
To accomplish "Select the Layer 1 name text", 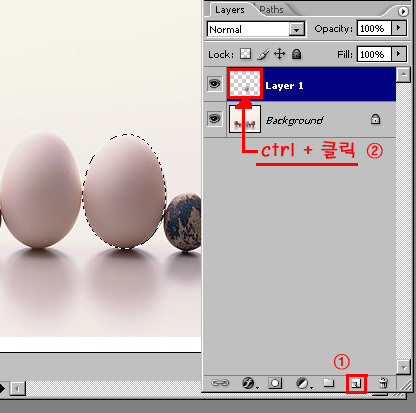I will click(x=284, y=86).
